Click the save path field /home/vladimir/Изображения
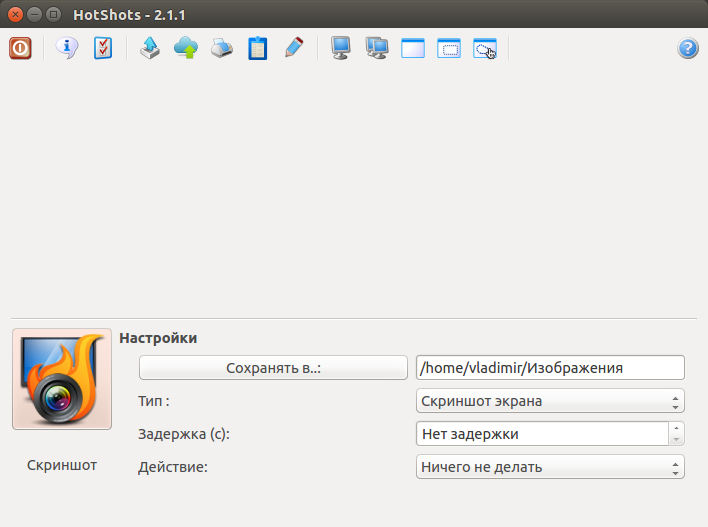The width and height of the screenshot is (708, 527). tap(550, 368)
